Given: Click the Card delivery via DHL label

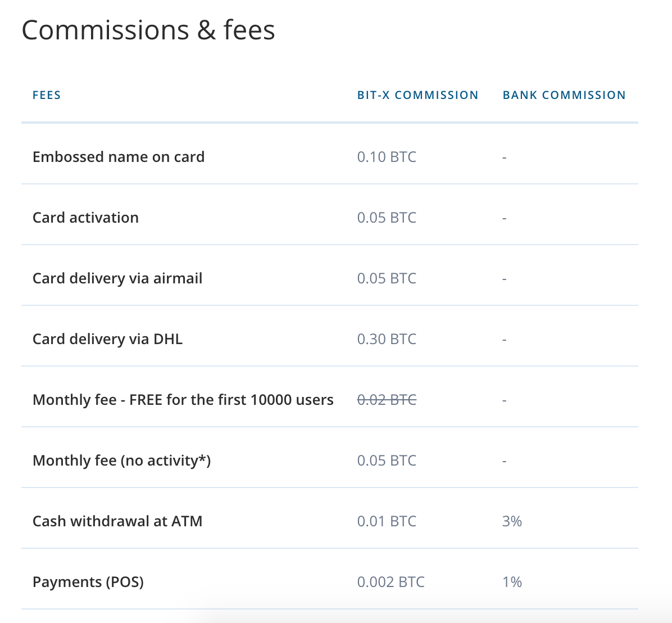Looking at the screenshot, I should point(107,339).
